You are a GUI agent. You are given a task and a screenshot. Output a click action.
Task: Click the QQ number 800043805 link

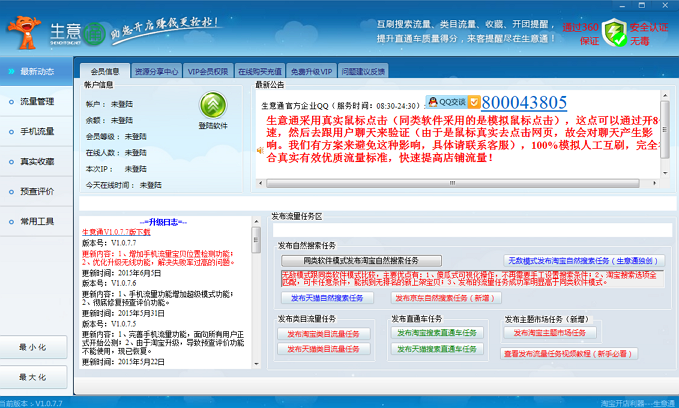pos(524,103)
